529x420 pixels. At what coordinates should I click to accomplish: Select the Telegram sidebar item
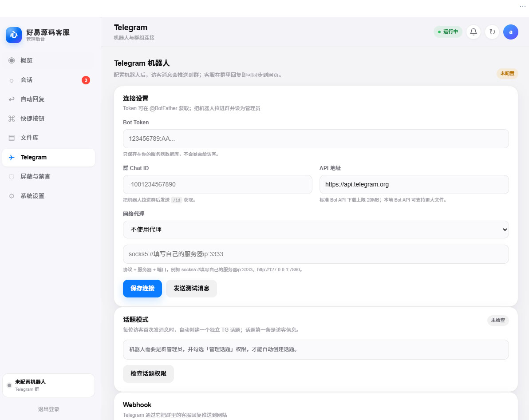[x=48, y=157]
